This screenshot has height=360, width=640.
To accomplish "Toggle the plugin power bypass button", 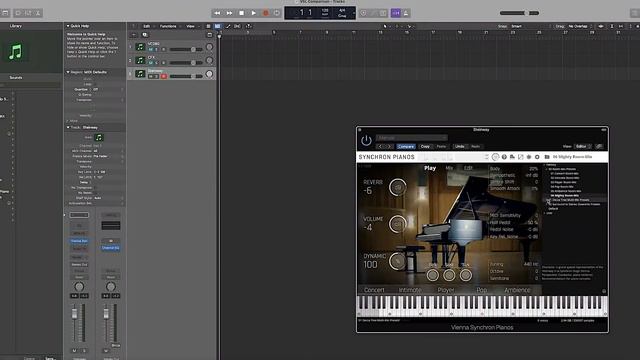I will 366,140.
